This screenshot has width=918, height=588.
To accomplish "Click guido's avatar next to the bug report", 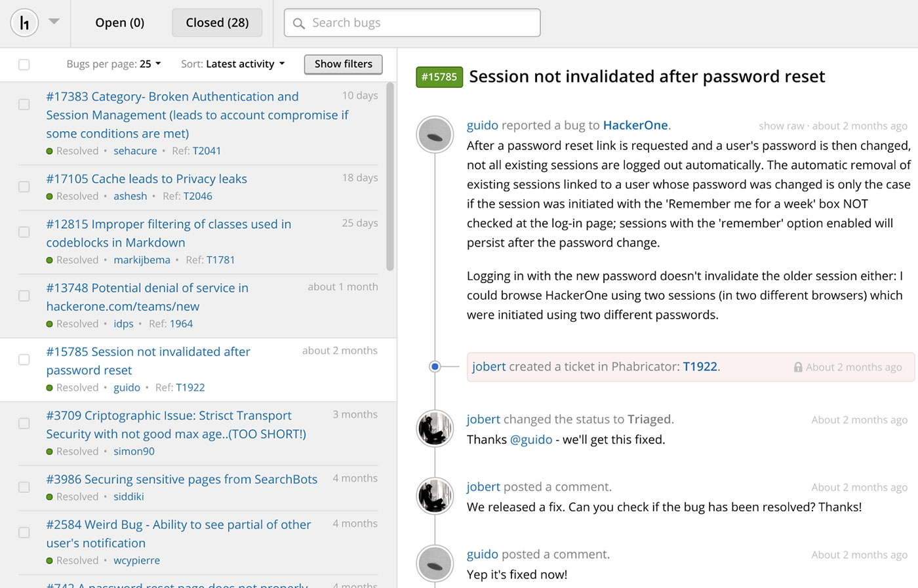I will click(435, 135).
